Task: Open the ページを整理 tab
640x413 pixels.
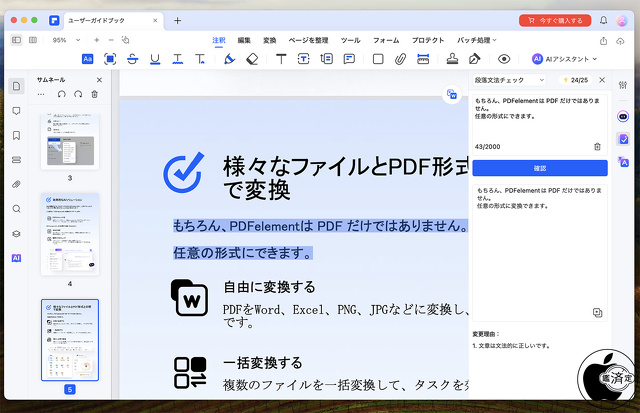Action: (308, 40)
